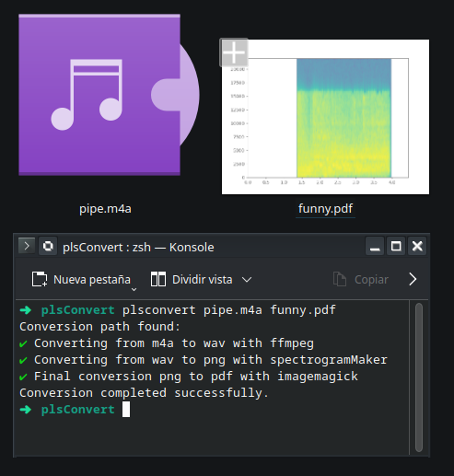Toggle the on-all-desktops pin icon in title bar
This screenshot has width=454, height=476.
pyautogui.click(x=48, y=246)
